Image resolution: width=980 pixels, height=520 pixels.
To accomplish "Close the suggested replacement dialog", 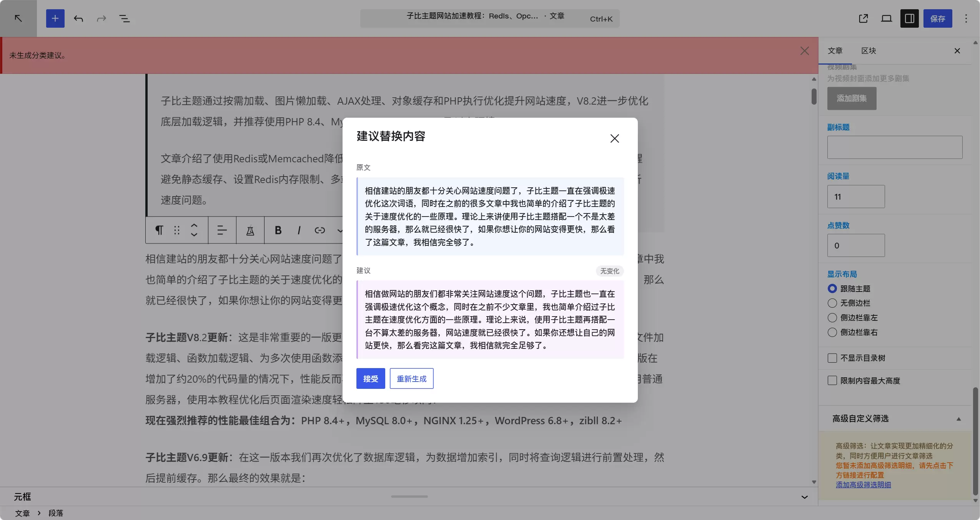I will (614, 138).
